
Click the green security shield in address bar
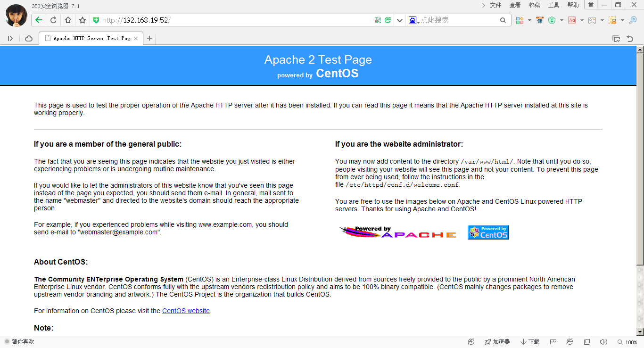click(96, 20)
